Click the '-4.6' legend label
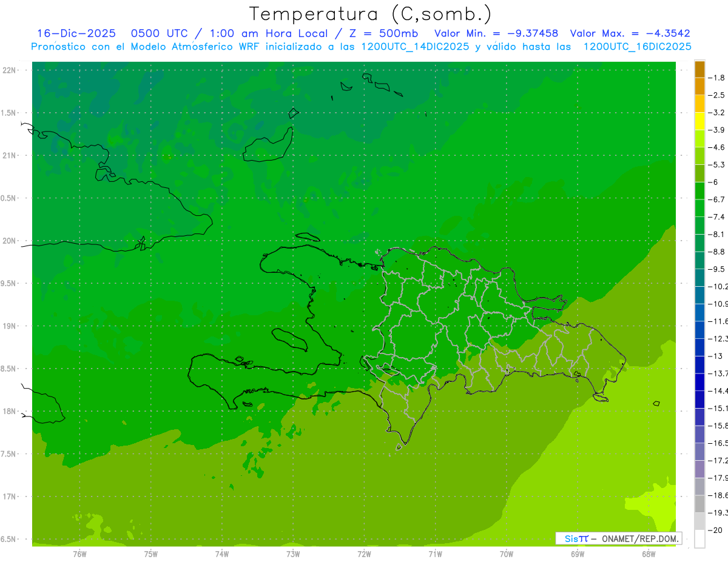728x562 pixels. click(x=717, y=147)
